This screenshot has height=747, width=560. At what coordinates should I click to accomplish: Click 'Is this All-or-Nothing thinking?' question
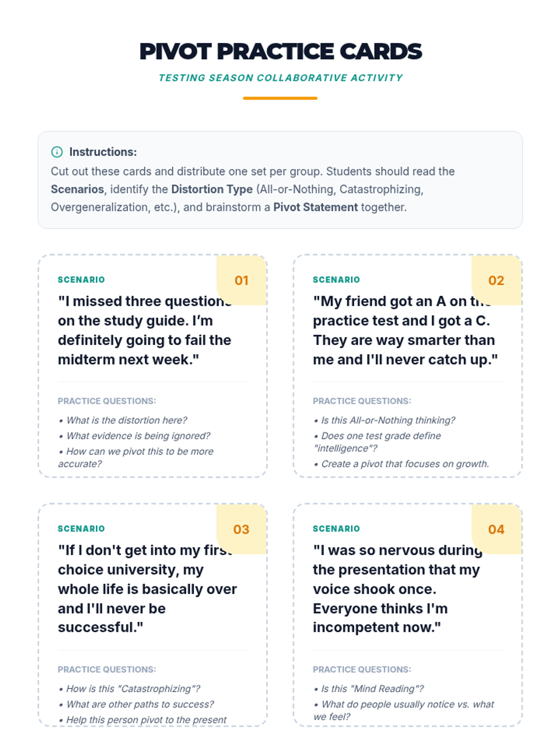[x=388, y=420]
